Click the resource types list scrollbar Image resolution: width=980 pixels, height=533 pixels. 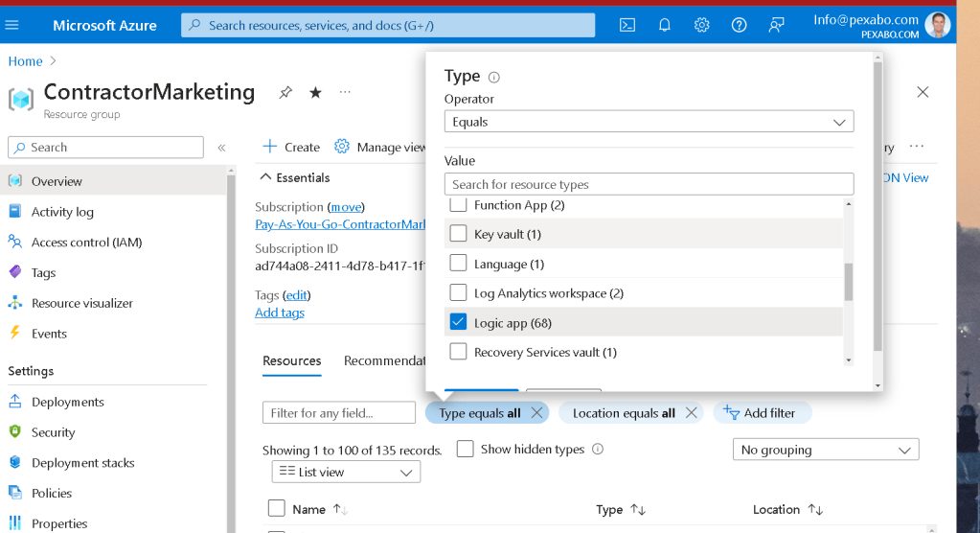tap(848, 282)
